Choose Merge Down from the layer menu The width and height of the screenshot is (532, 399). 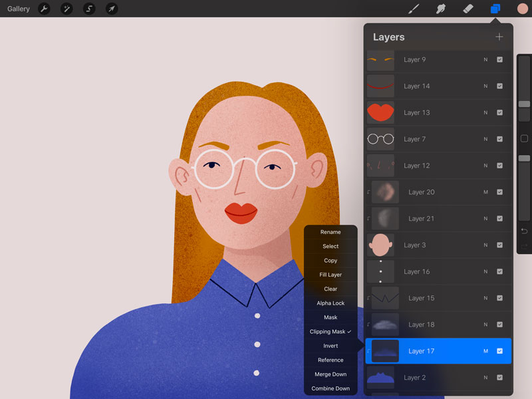tap(331, 374)
